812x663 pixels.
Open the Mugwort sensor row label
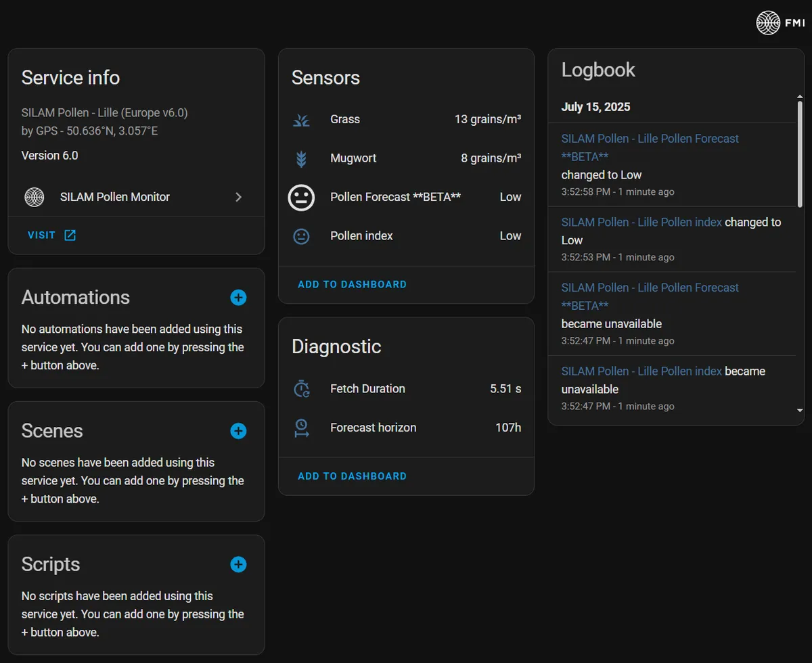point(353,158)
